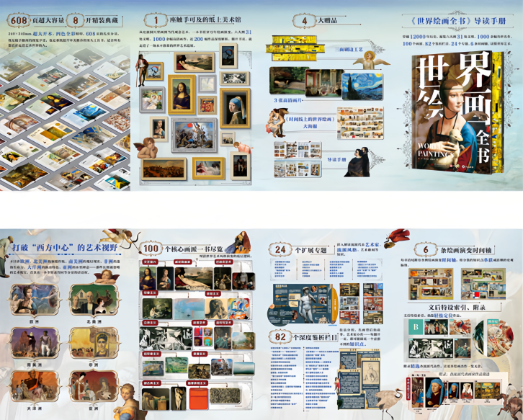Select the 亚洲 continent painting frame

94,386
